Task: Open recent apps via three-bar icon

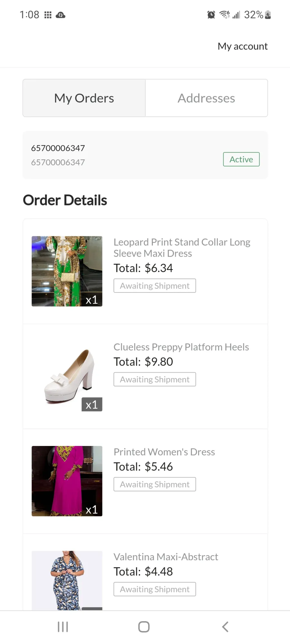Action: tap(63, 627)
